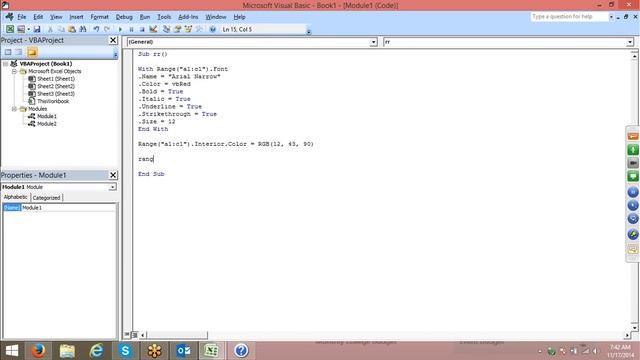Switch to Categorized properties tab
Viewport: 640px width, 360px height.
(47, 198)
